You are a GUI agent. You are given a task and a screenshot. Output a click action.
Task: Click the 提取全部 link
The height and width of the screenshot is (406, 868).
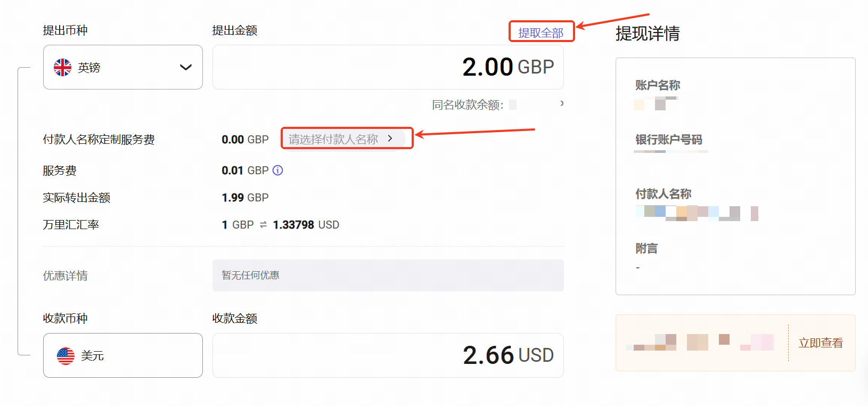point(541,31)
